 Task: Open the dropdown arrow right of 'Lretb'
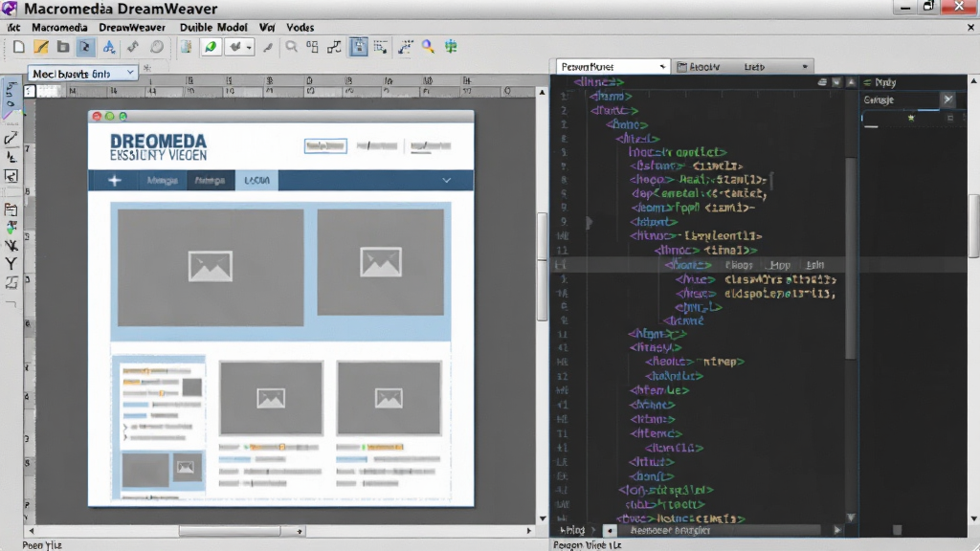pos(805,67)
